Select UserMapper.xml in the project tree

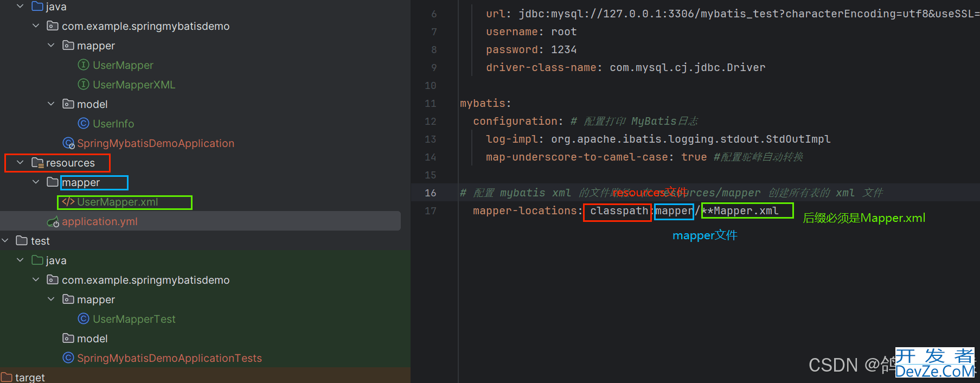click(x=117, y=202)
